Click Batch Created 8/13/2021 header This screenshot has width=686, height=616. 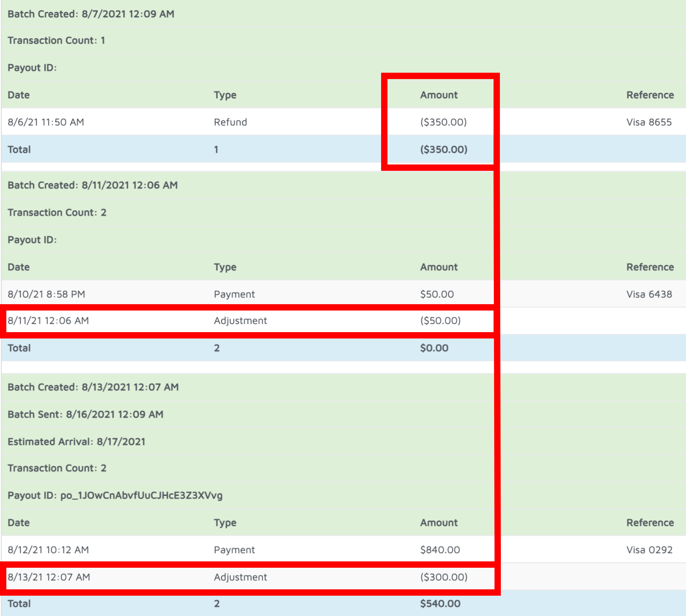click(x=93, y=387)
